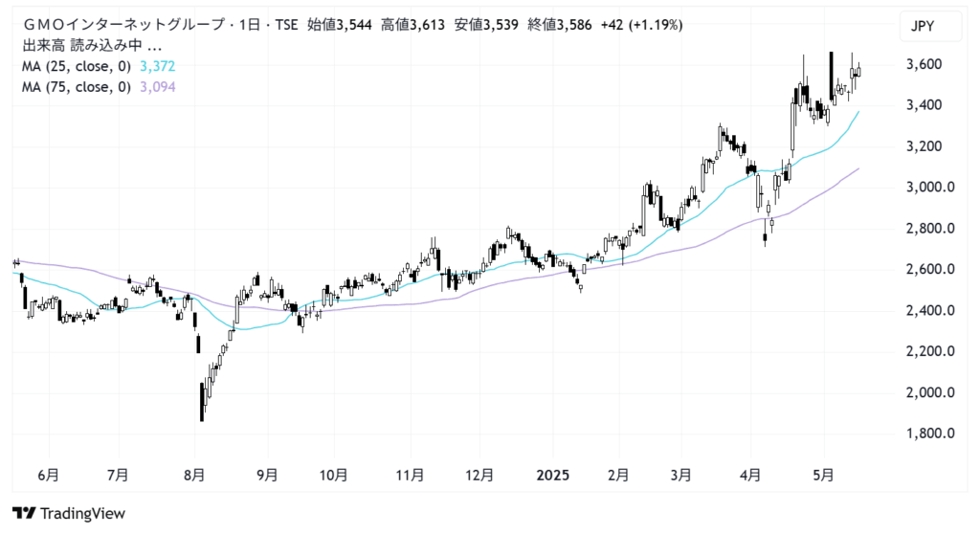
Task: Open the TradingView logo link
Action: pos(69,513)
